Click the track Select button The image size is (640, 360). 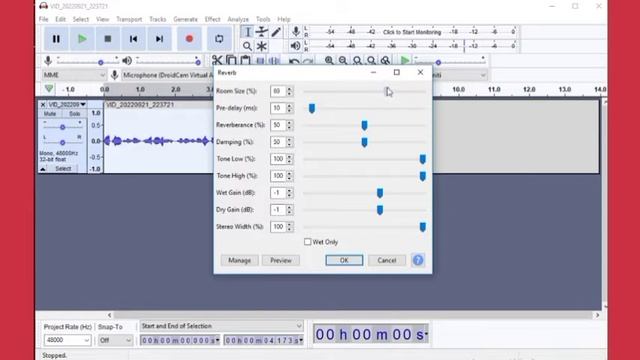click(x=63, y=169)
